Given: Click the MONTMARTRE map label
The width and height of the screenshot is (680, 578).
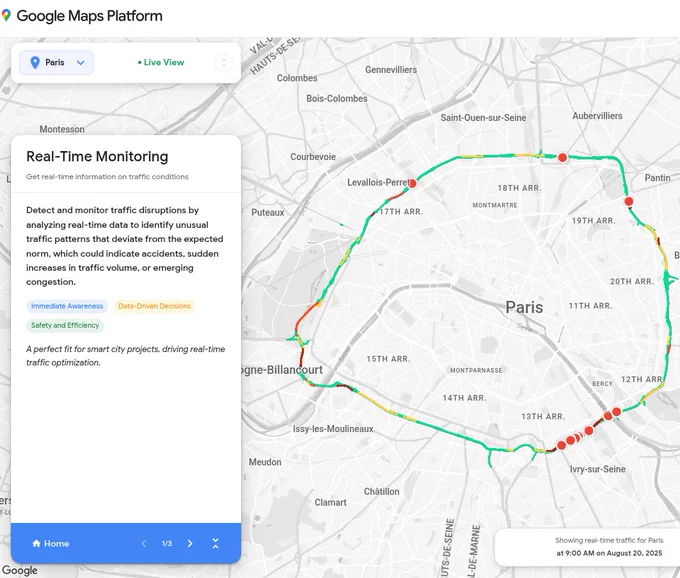Looking at the screenshot, I should tap(495, 205).
